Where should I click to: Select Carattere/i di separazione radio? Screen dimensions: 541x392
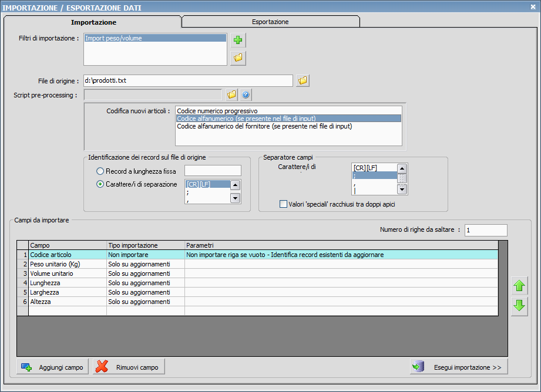click(x=100, y=184)
